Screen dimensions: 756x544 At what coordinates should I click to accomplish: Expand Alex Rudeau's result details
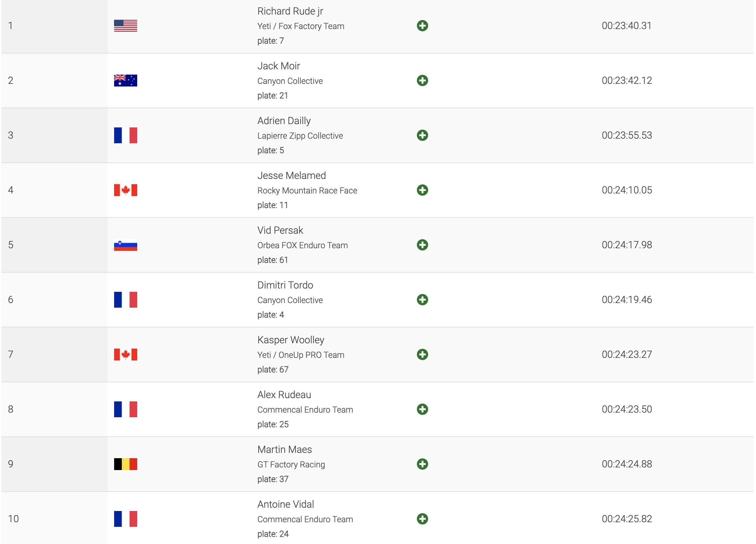point(422,409)
